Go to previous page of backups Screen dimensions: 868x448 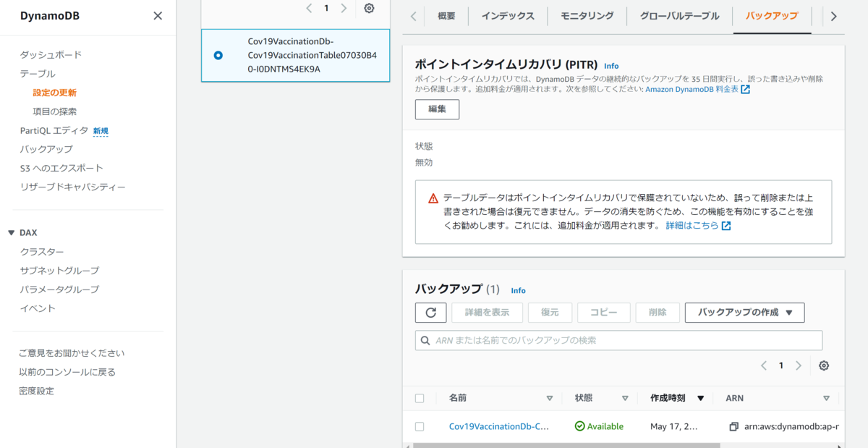pos(764,365)
